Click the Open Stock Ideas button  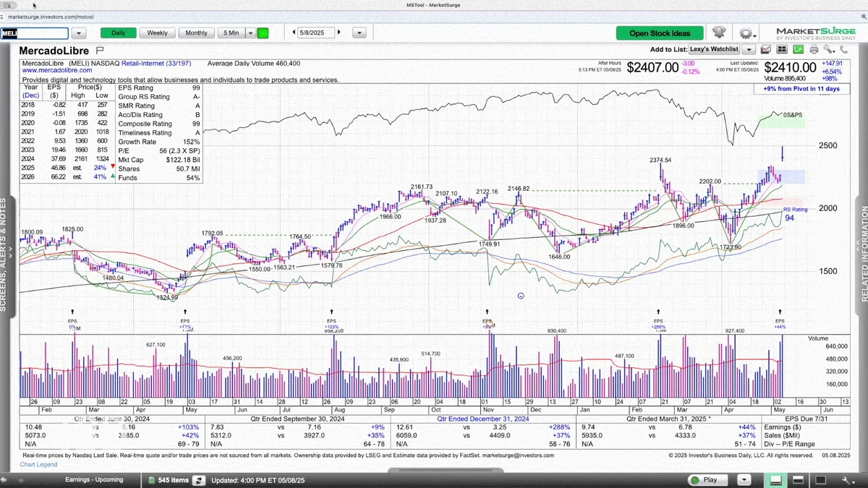coord(660,33)
